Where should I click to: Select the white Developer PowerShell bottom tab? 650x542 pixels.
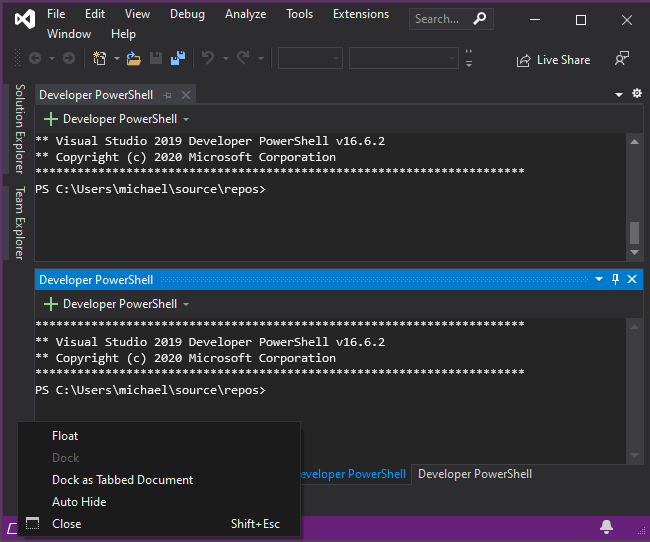tap(475, 474)
